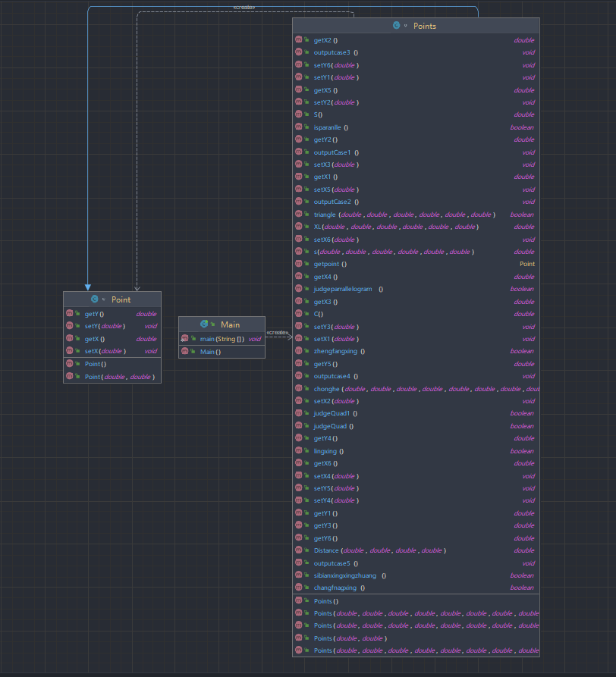Click method icon beside judgeparrallelogram
The image size is (616, 677).
tap(298, 289)
